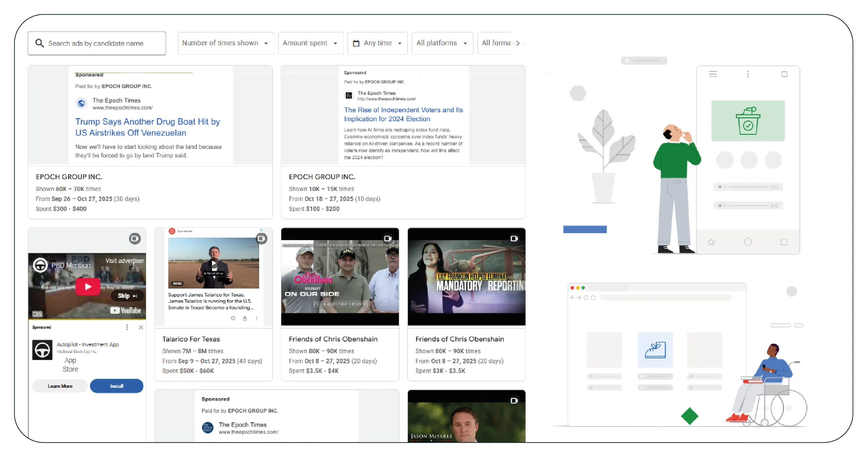
Task: Click video icon on Obenshain On Our Side ad
Action: pyautogui.click(x=387, y=238)
